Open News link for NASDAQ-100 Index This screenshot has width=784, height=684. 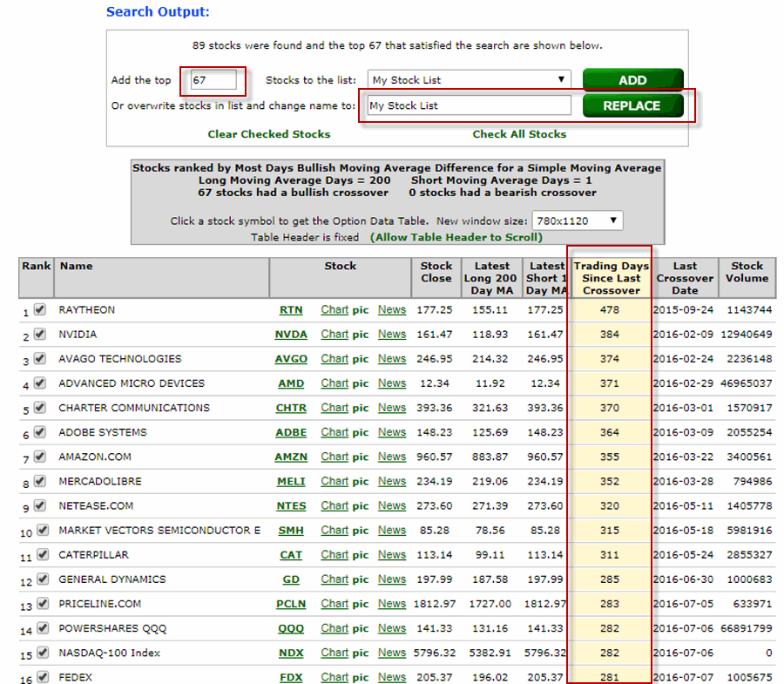392,653
